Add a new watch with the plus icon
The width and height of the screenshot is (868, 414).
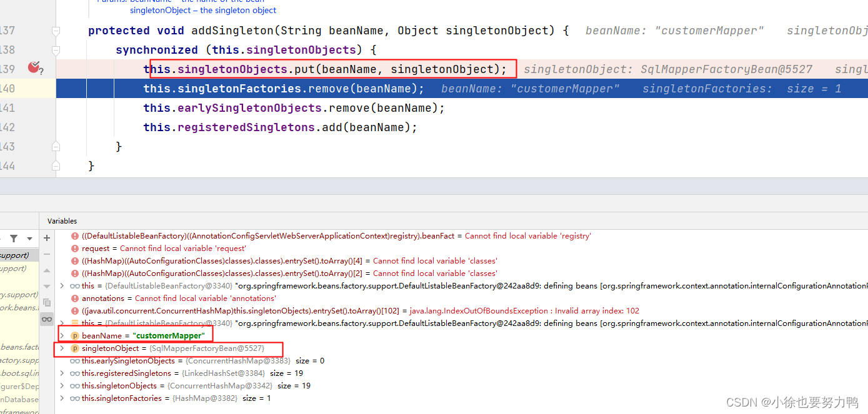click(47, 238)
